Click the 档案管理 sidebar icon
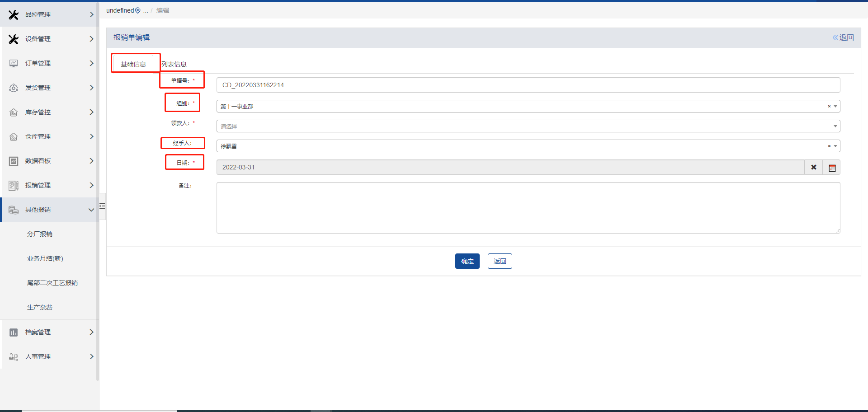The width and height of the screenshot is (868, 412). pyautogui.click(x=14, y=332)
